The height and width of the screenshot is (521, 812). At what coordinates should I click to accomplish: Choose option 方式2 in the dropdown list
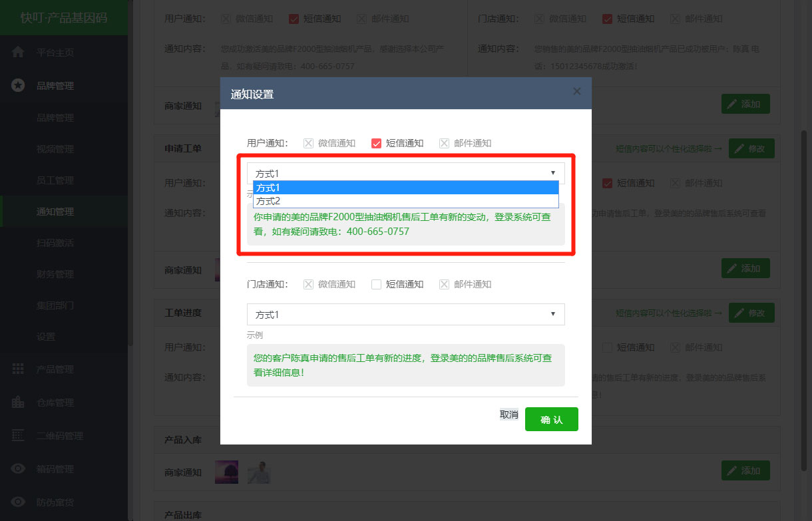(x=406, y=201)
